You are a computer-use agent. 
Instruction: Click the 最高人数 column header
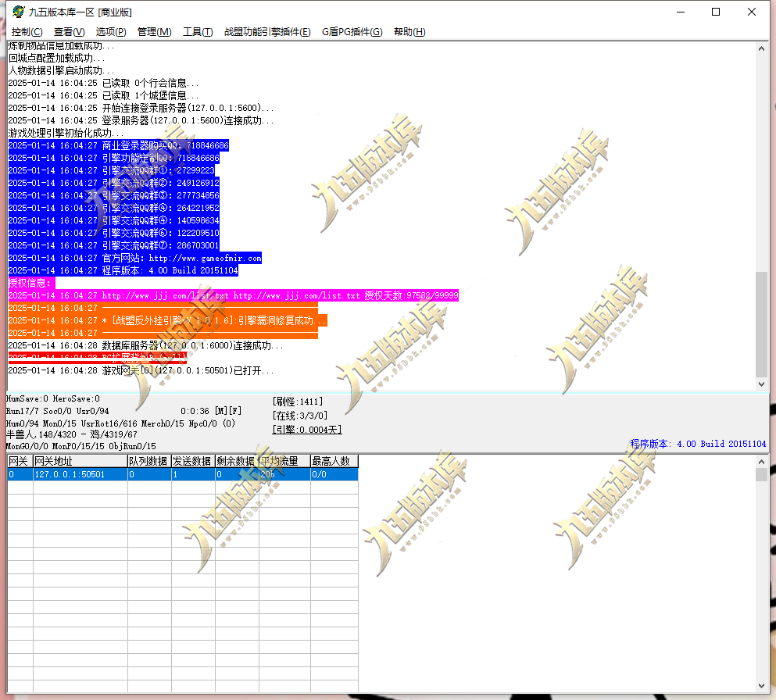pos(334,461)
